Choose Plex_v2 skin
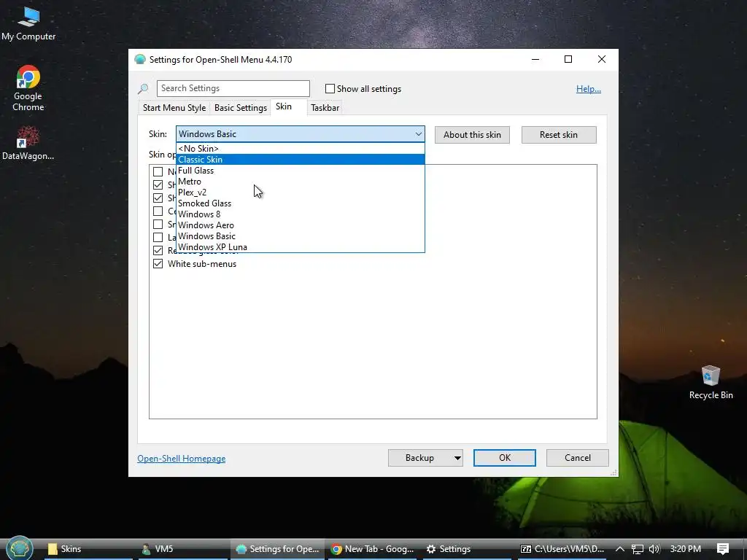The width and height of the screenshot is (747, 560). click(300, 192)
